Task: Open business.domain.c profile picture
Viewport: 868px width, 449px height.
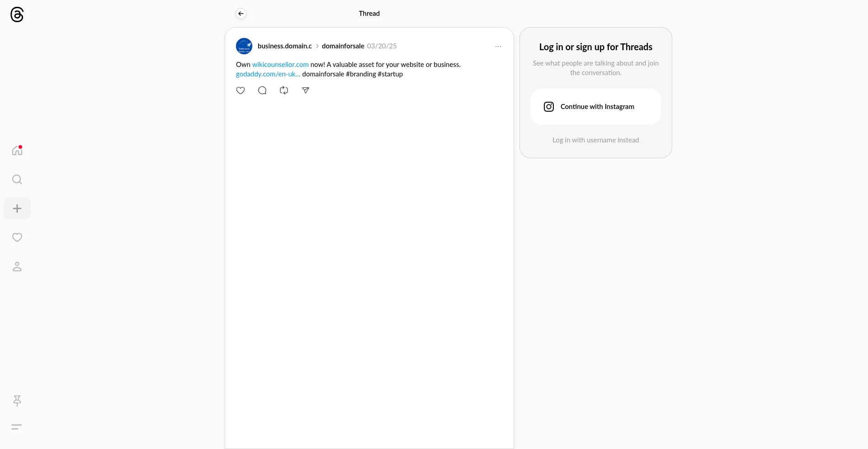Action: click(244, 46)
